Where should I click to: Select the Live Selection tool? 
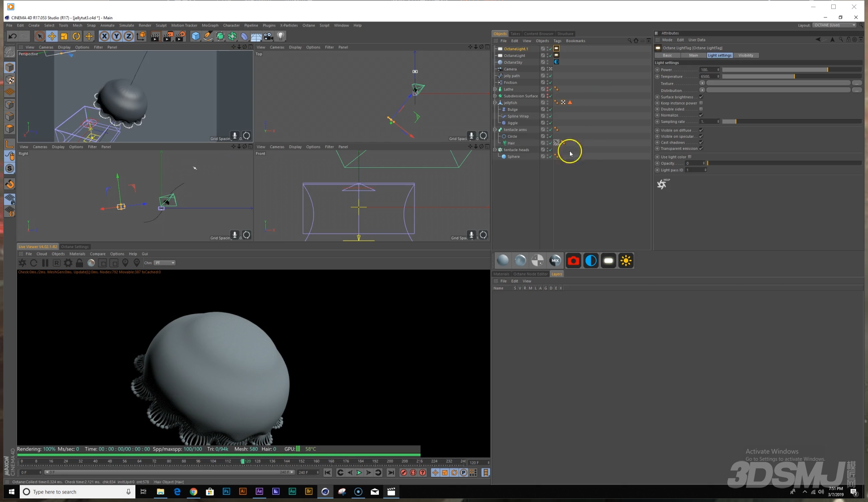coord(39,36)
